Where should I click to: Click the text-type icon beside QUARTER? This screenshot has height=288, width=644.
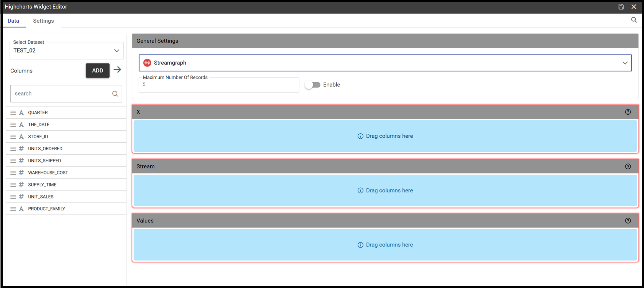(x=21, y=113)
